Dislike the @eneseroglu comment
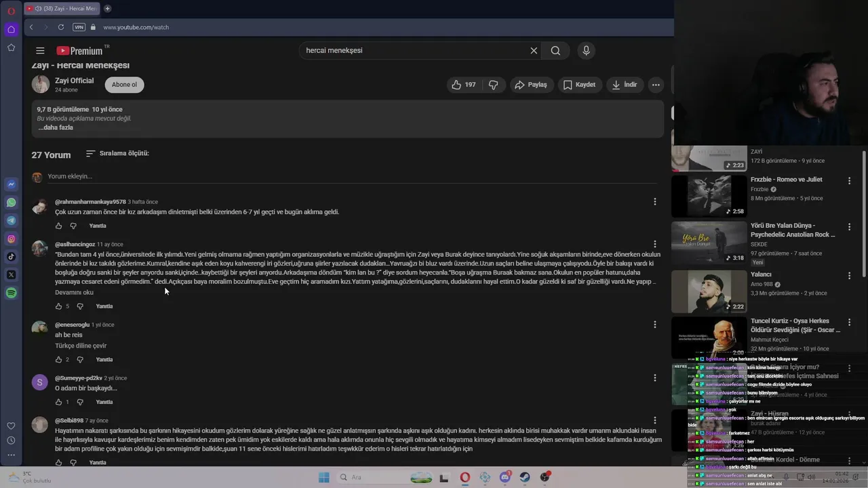Viewport: 868px width, 488px height. (80, 359)
